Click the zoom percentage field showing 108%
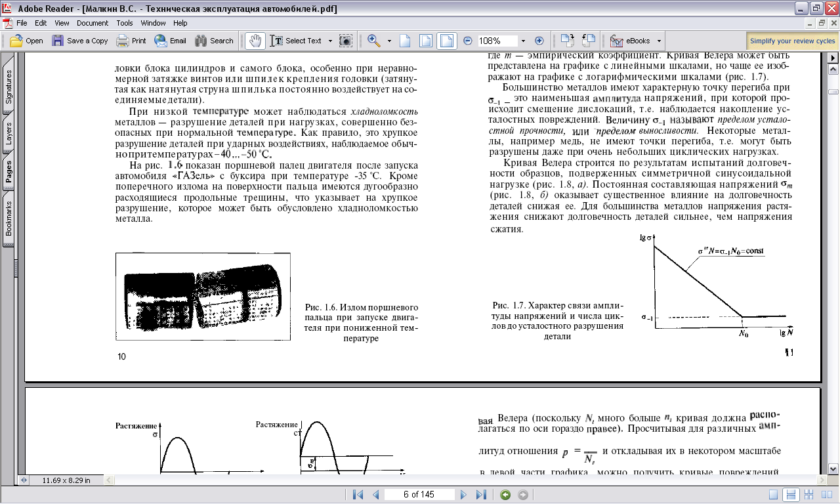 497,41
